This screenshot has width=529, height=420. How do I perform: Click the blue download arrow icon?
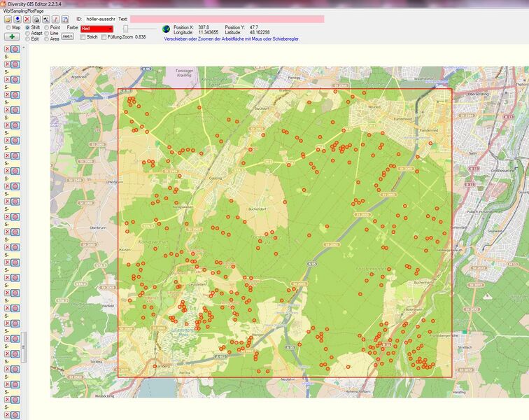coord(17,19)
